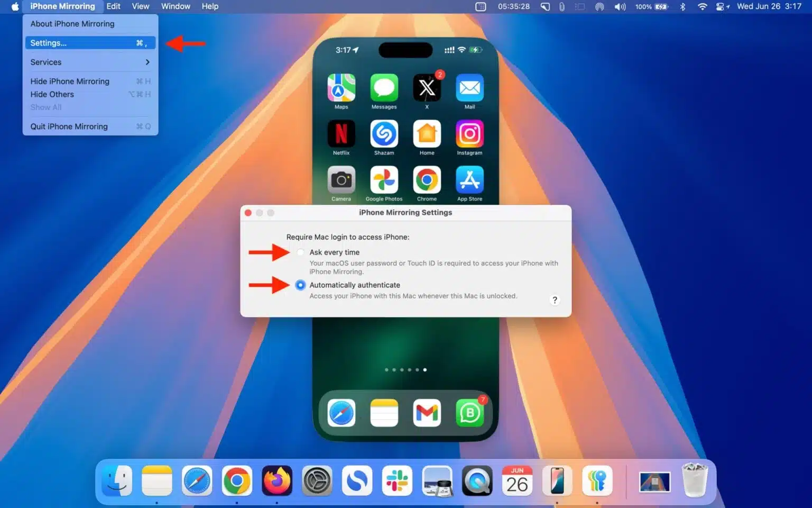Open Firefox from the Mac Dock
Image resolution: width=812 pixels, height=508 pixels.
(277, 480)
